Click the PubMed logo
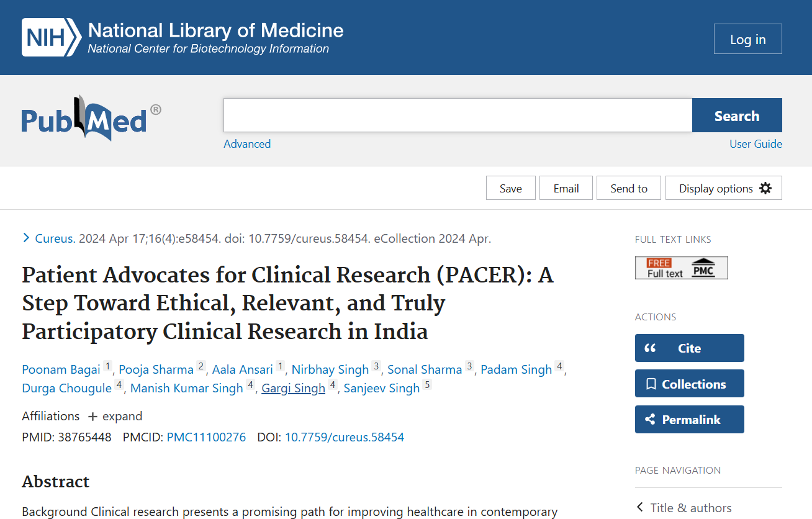 click(91, 118)
